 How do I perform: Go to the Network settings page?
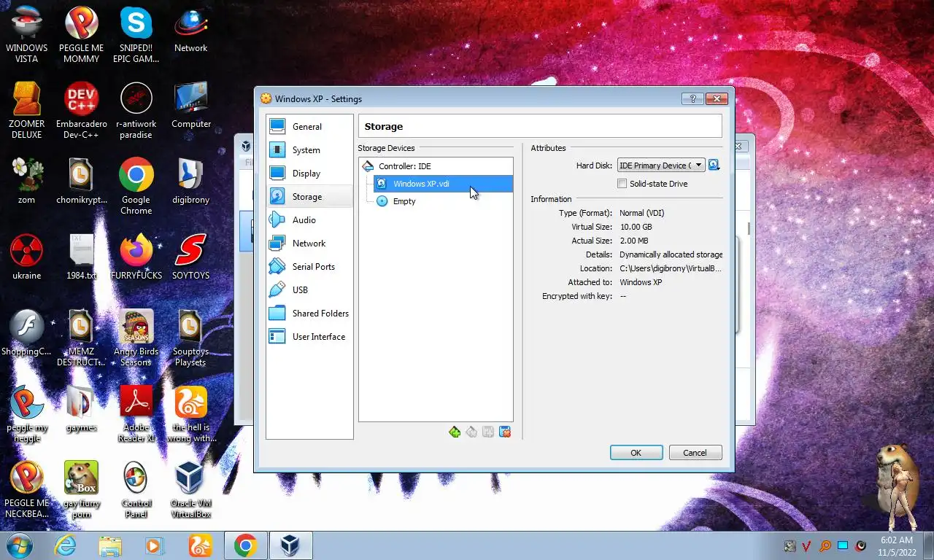(x=309, y=244)
